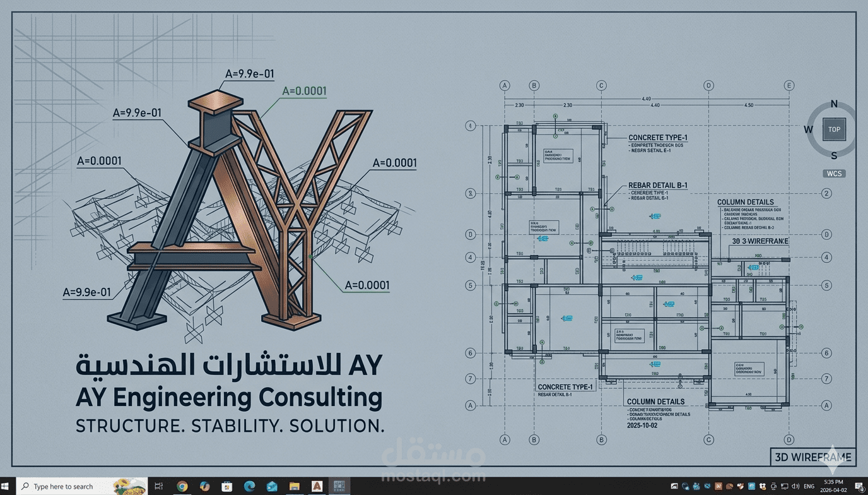The image size is (868, 495).
Task: Click the N compass label on ViewCube
Action: point(834,104)
